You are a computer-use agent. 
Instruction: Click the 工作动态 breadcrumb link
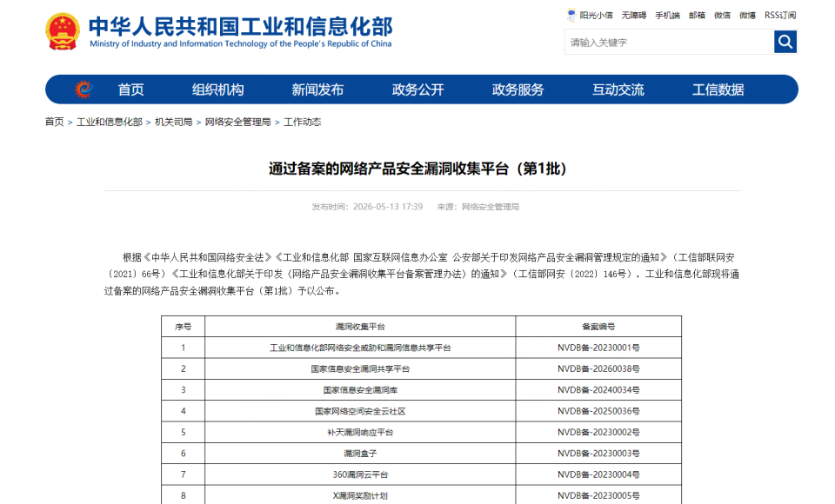tap(303, 122)
